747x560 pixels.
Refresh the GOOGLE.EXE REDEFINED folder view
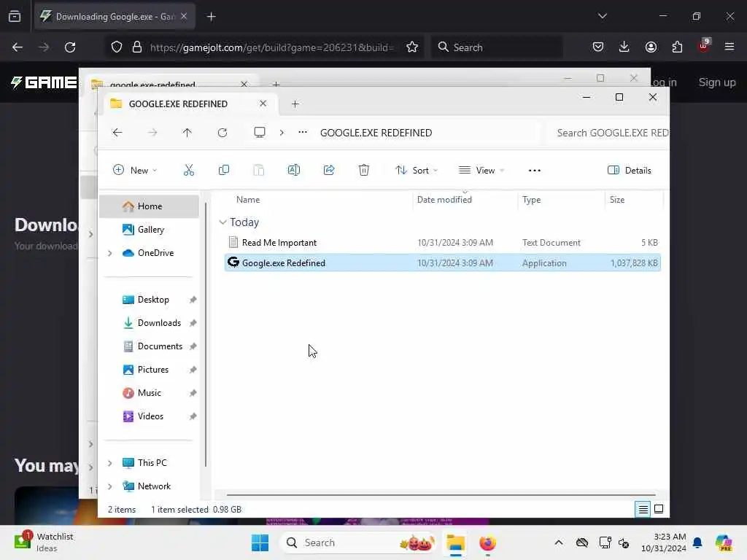point(222,133)
